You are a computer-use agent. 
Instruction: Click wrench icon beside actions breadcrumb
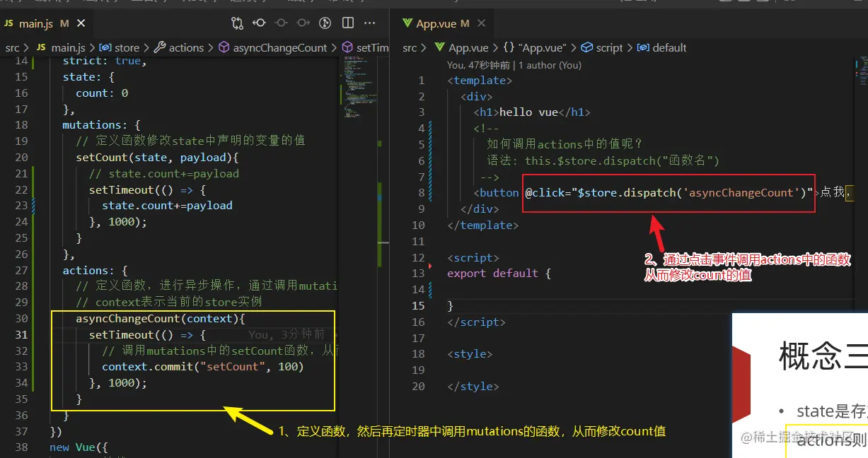[x=160, y=48]
